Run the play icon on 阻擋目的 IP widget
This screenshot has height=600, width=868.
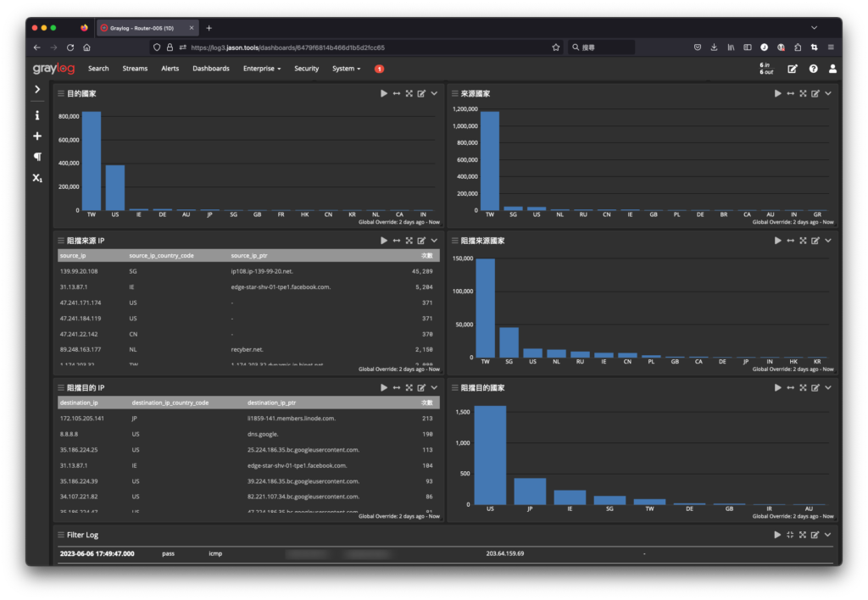[384, 388]
